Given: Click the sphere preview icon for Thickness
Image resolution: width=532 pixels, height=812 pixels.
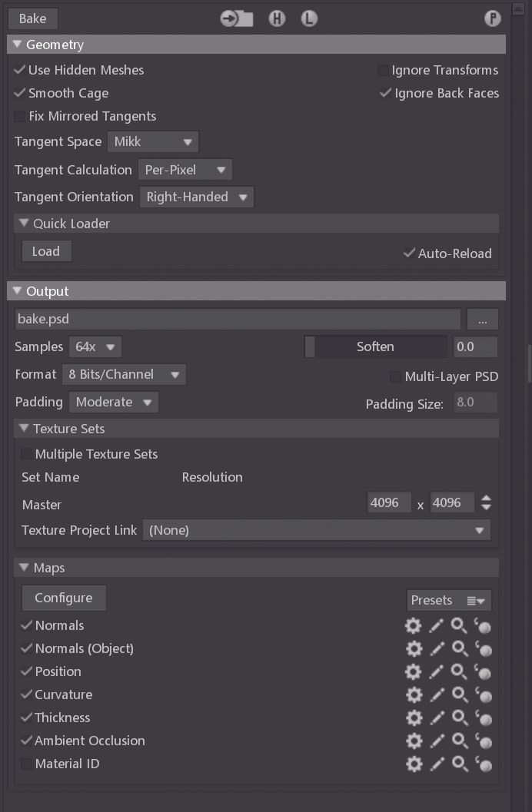Looking at the screenshot, I should tap(483, 718).
